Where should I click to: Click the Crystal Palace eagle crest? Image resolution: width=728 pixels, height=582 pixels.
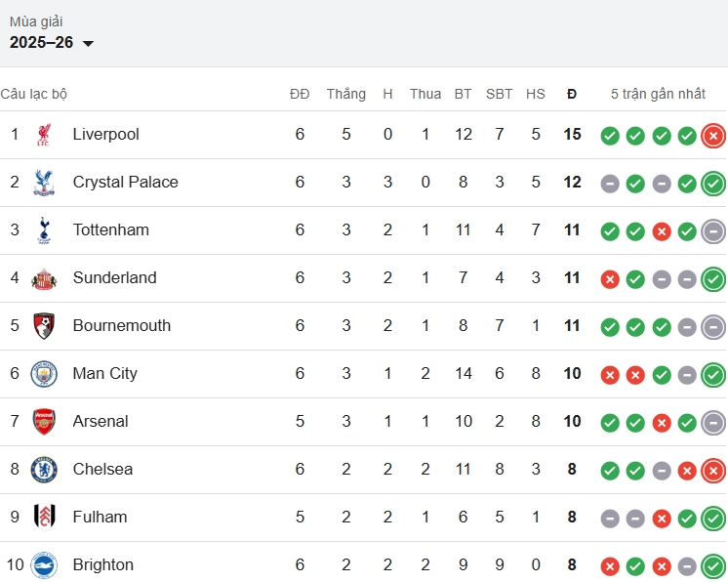pyautogui.click(x=44, y=183)
